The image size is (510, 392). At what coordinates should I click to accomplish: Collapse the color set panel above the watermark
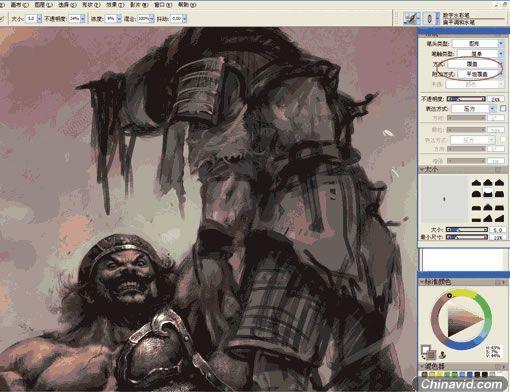click(x=421, y=366)
